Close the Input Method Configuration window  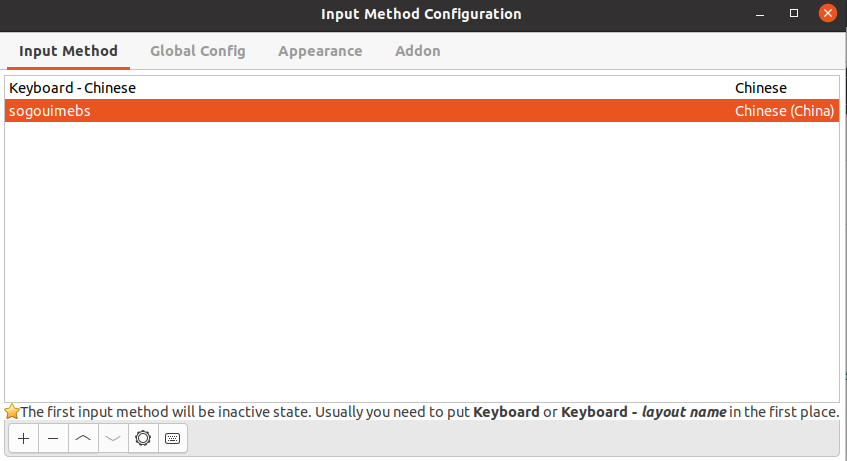(828, 13)
